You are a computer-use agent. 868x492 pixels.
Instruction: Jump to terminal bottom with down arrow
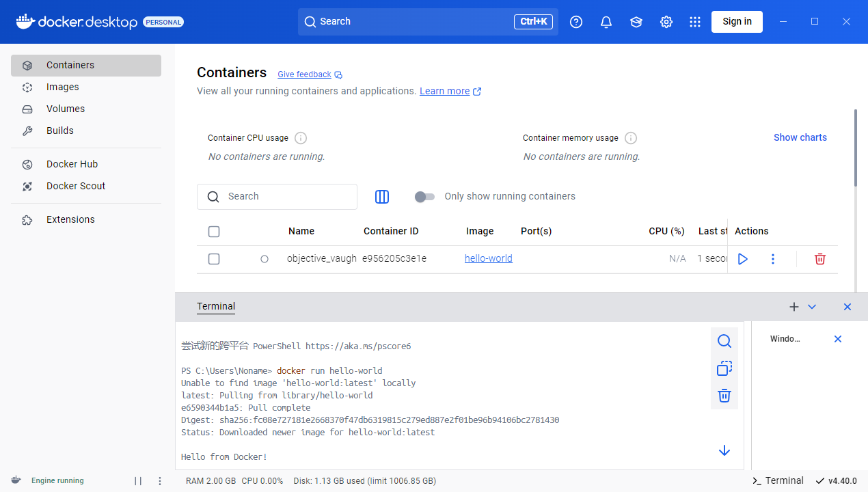point(724,451)
